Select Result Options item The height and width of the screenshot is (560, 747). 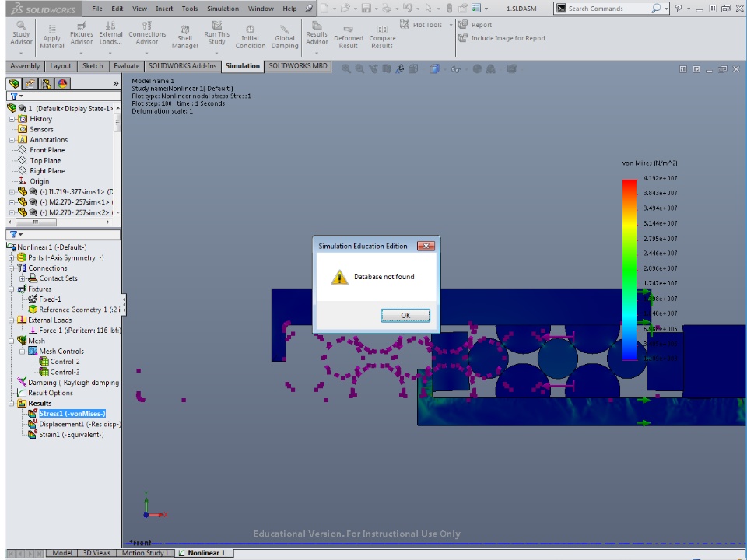tap(45, 393)
